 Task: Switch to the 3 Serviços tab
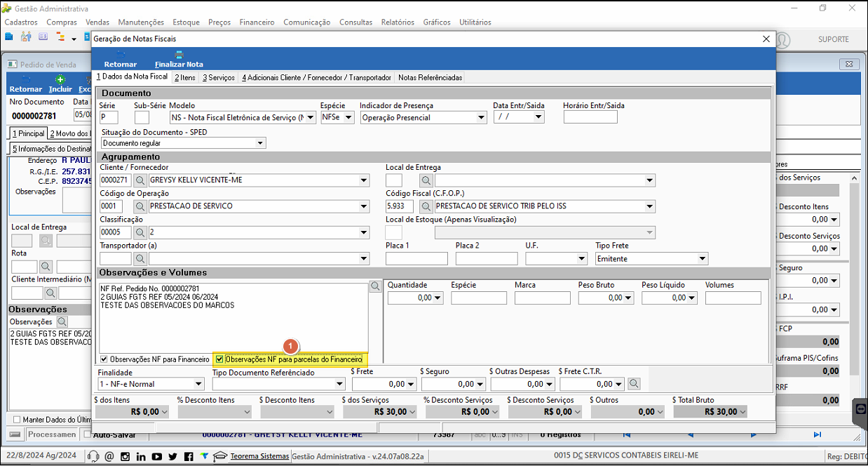click(219, 77)
